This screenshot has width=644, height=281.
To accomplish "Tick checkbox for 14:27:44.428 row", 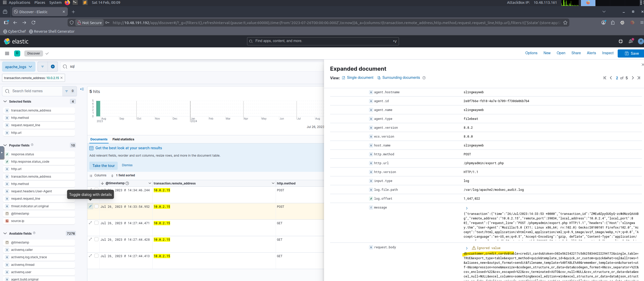I will pos(96,239).
